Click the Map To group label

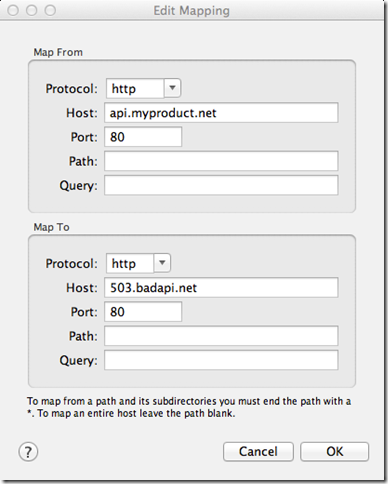point(51,227)
